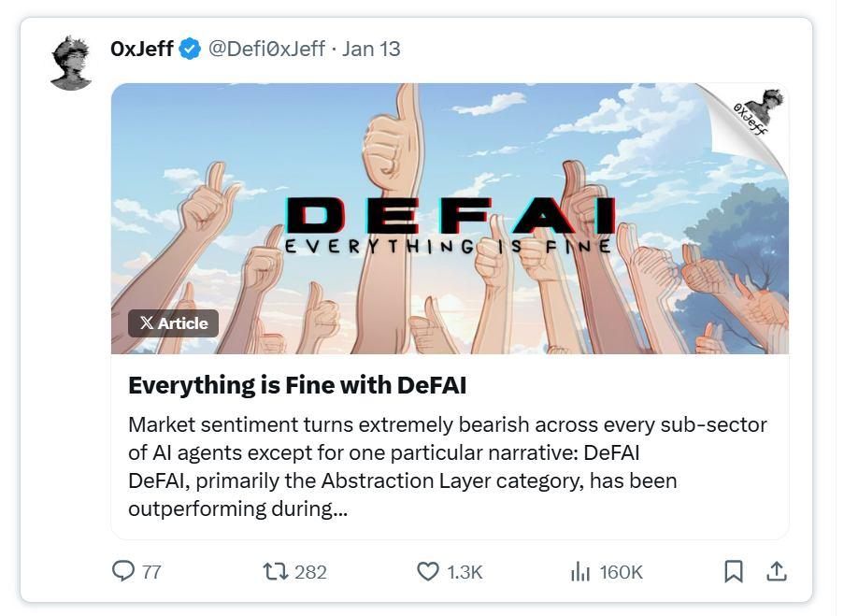Click the 282 reposts count
Viewport: 844px width, 616px height.
[x=310, y=572]
